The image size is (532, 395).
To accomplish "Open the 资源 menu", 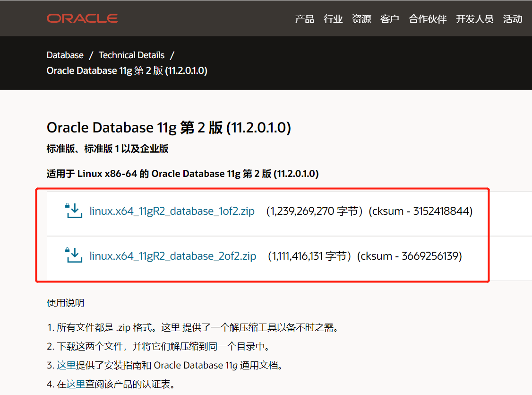I will pos(361,18).
